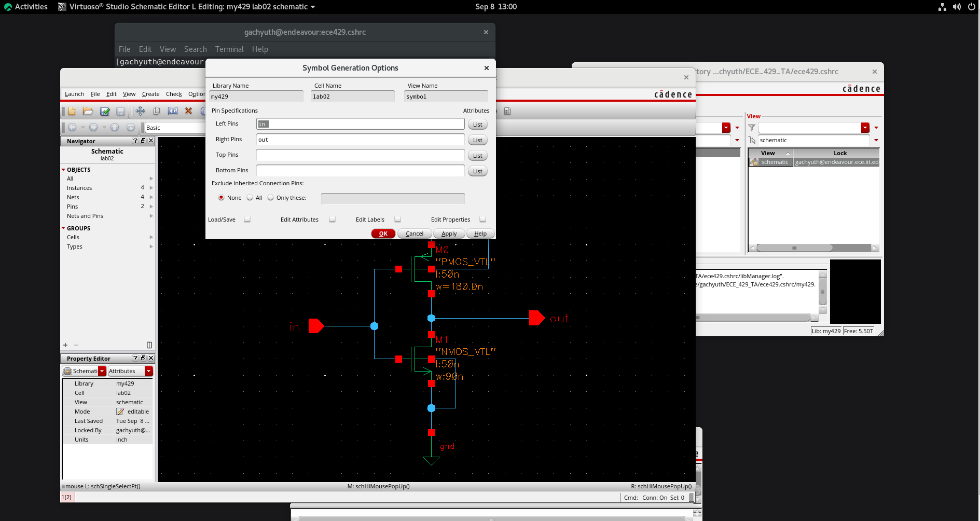The image size is (980, 521).
Task: Click the List button for Left Pins
Action: (x=478, y=125)
